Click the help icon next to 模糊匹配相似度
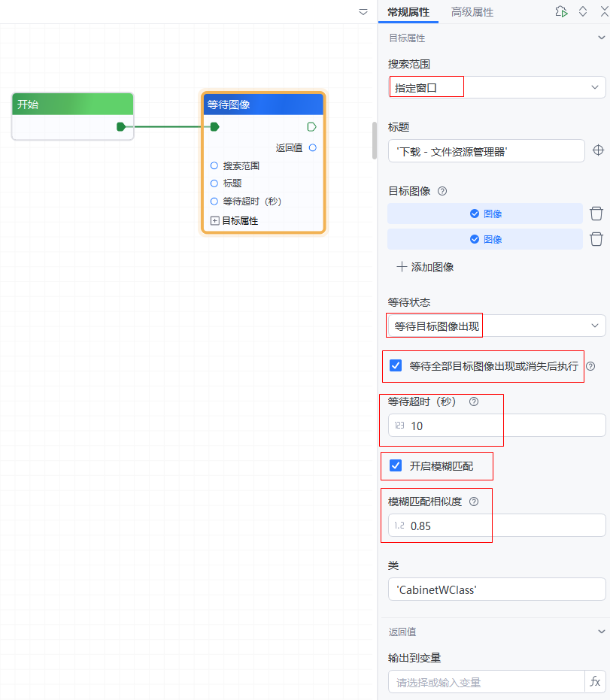This screenshot has width=610, height=700. [474, 502]
